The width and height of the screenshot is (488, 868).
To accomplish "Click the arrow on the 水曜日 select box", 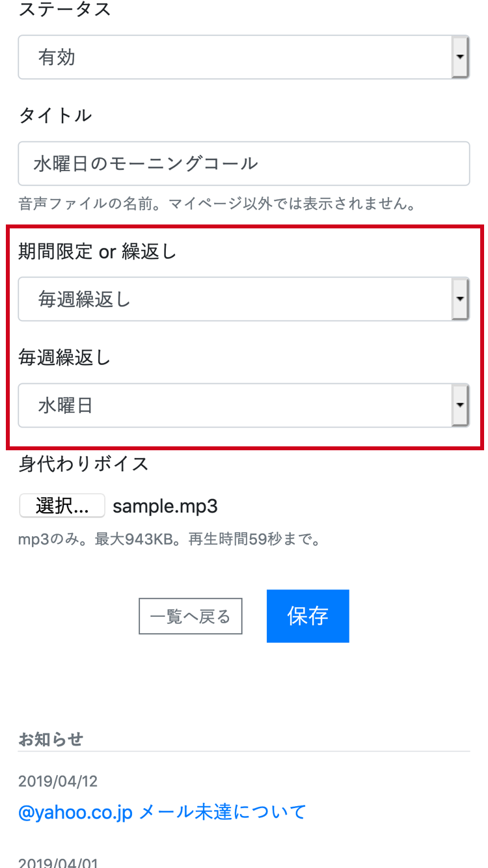I will click(x=460, y=405).
